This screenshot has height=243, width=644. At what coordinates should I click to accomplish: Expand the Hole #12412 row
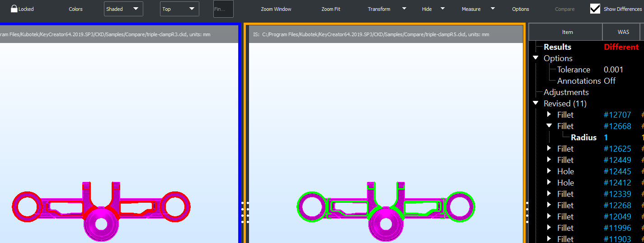(549, 182)
